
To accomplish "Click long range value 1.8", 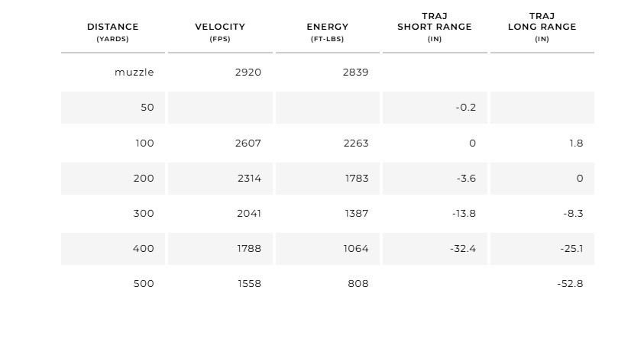I will coord(576,143).
